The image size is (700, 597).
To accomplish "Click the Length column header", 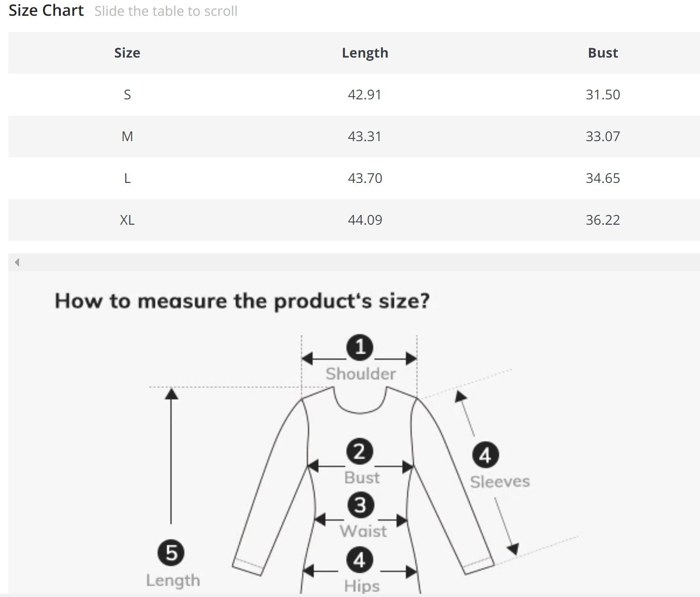I will tap(365, 53).
